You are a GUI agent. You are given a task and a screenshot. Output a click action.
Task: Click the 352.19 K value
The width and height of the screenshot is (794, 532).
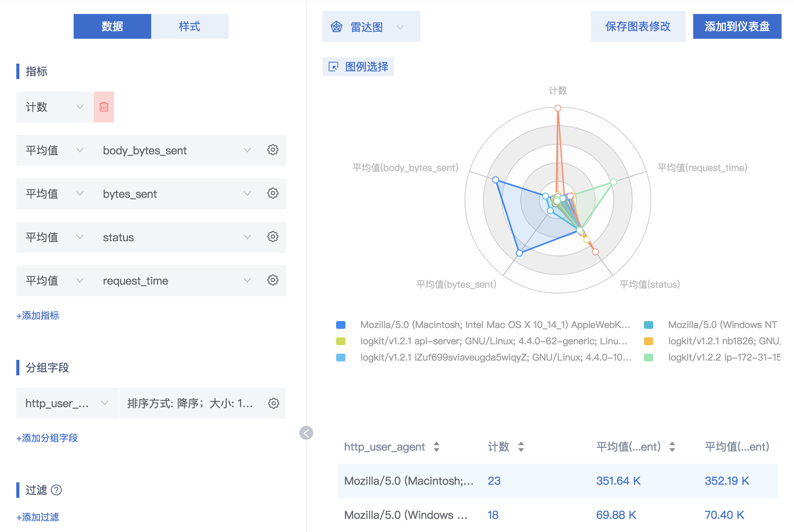(x=727, y=481)
